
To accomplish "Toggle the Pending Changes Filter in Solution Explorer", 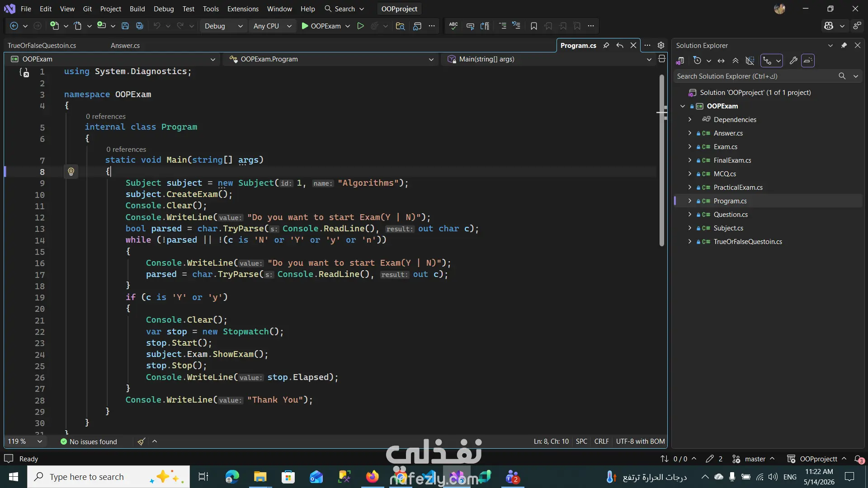I will [x=697, y=61].
